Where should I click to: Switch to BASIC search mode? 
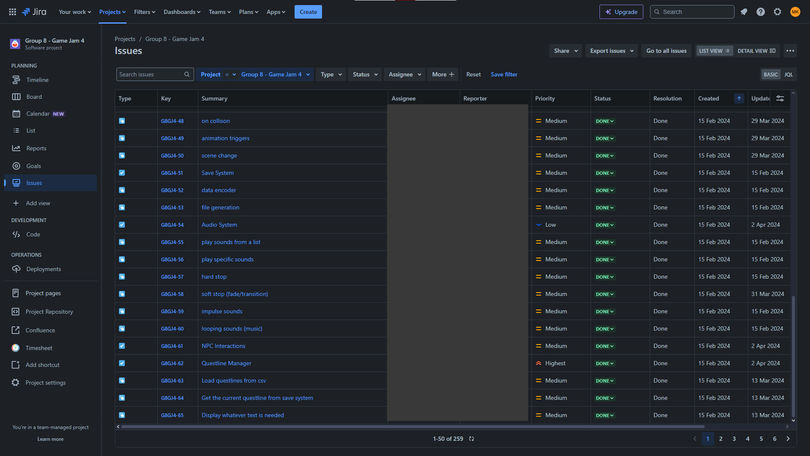click(x=770, y=74)
